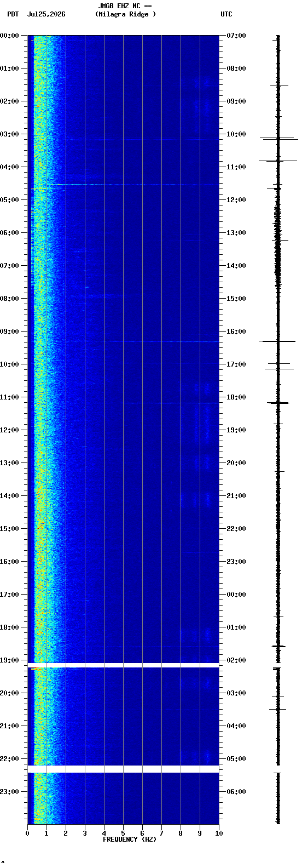Click PDT time label "00:00"
The height and width of the screenshot is (868, 302).
pos(9,36)
